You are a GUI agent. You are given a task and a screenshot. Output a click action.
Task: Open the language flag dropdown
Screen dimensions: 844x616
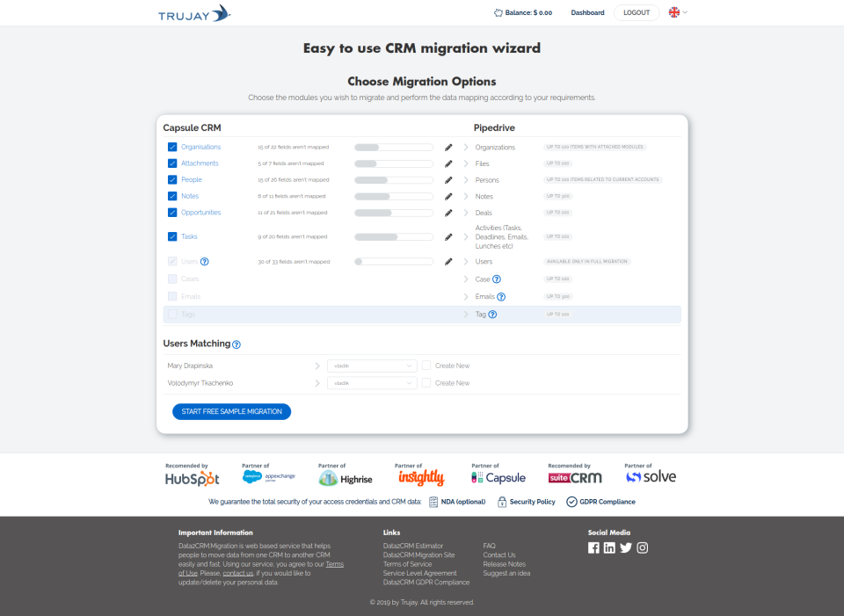[676, 12]
